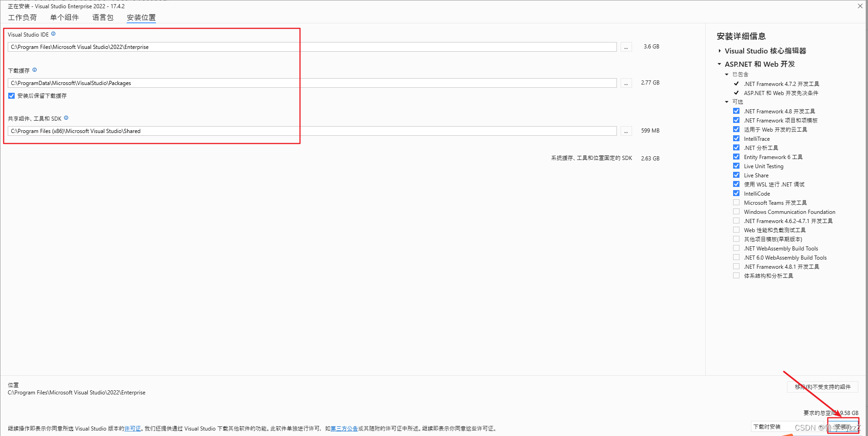
Task: Uncheck .NET 分析工具
Action: [736, 148]
